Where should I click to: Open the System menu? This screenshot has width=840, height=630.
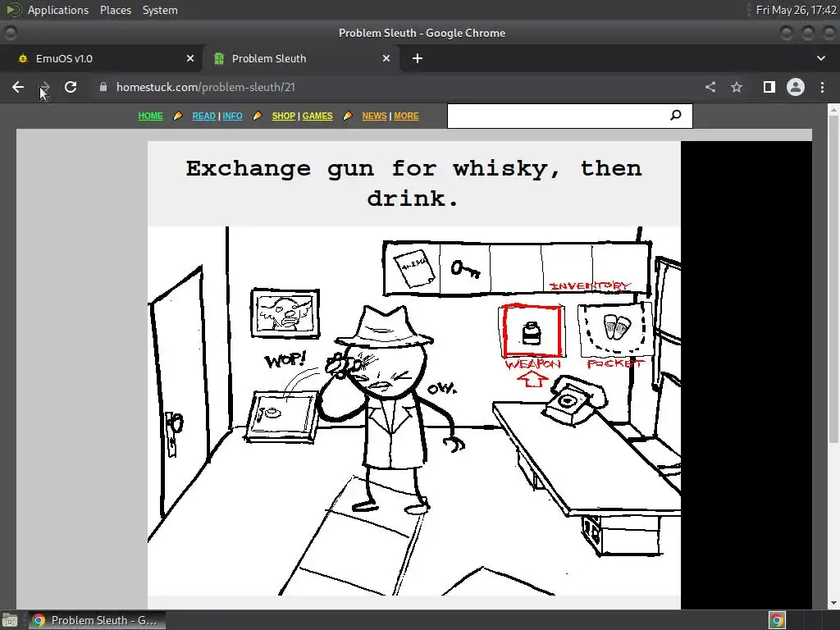160,10
